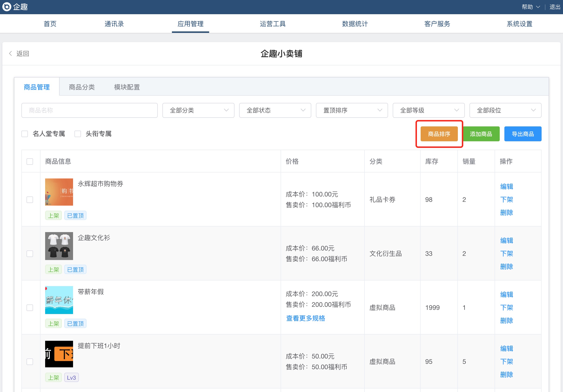Tick the 头衔专属 checkbox
The width and height of the screenshot is (563, 392).
(78, 134)
